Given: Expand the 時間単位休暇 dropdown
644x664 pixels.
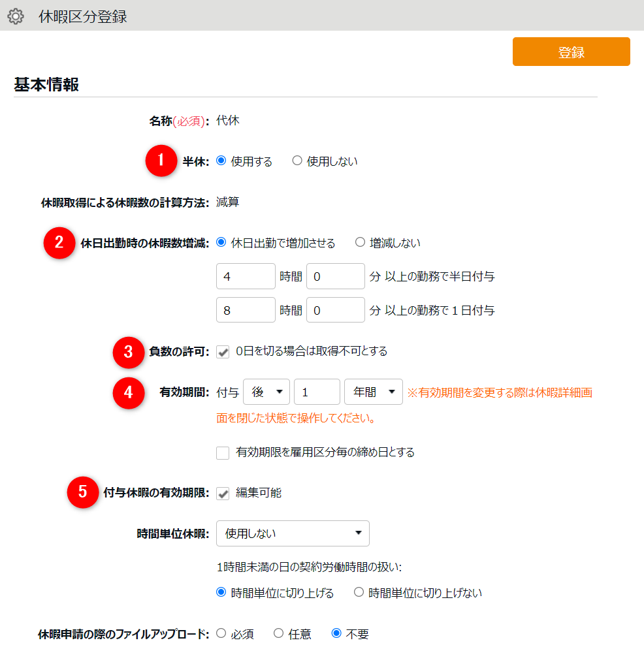Looking at the screenshot, I should (x=293, y=533).
